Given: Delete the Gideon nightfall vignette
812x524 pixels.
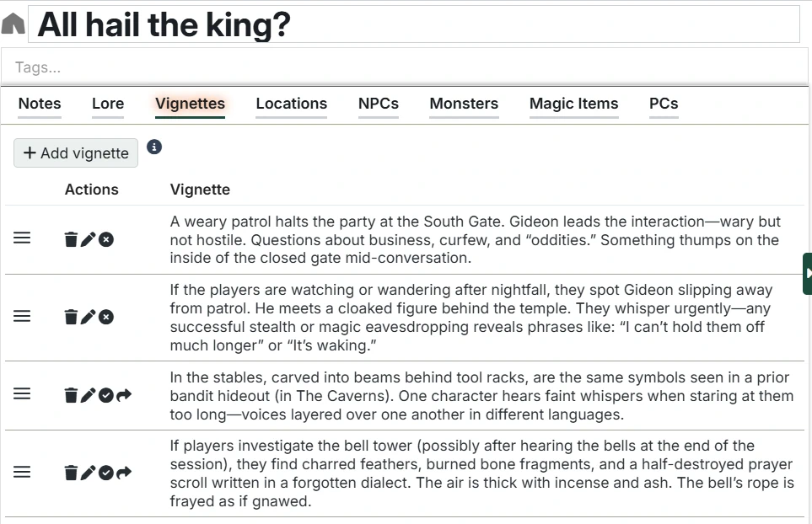Looking at the screenshot, I should coord(71,316).
